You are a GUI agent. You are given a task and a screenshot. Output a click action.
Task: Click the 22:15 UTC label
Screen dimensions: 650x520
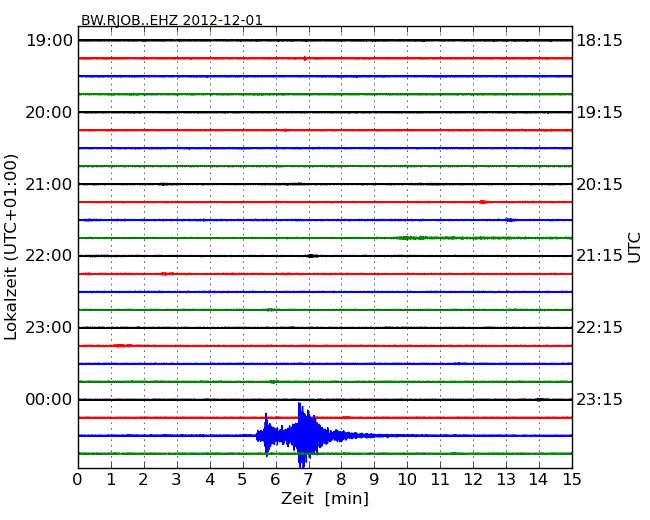pyautogui.click(x=599, y=328)
